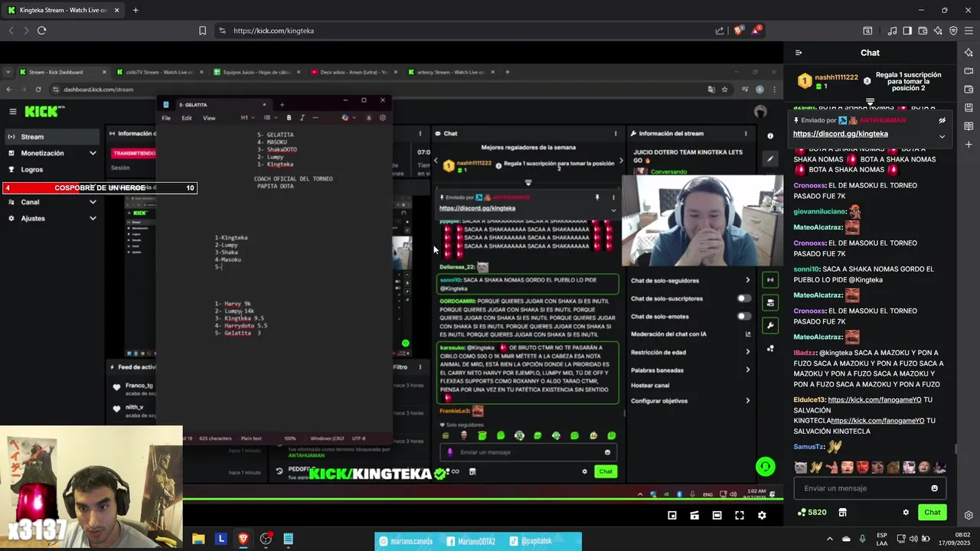The height and width of the screenshot is (551, 980).
Task: Open the stream player settings gear
Action: tap(762, 516)
